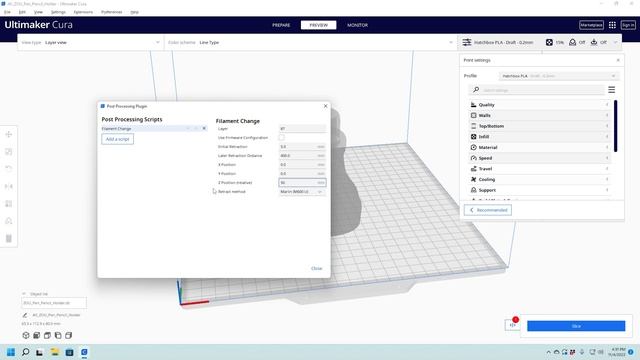Open the Marketplace

click(591, 25)
